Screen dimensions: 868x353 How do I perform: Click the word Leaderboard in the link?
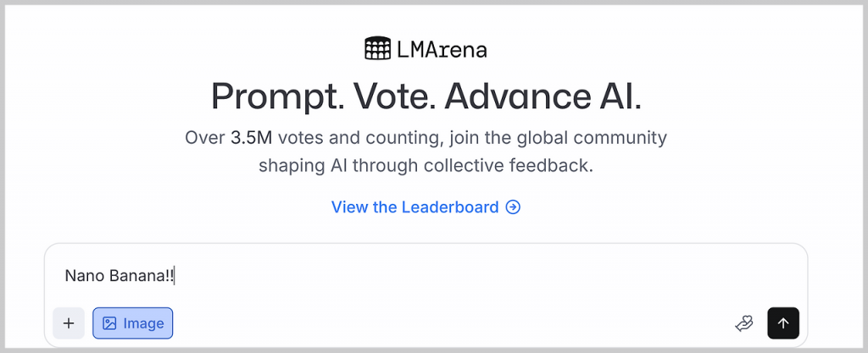click(x=450, y=207)
